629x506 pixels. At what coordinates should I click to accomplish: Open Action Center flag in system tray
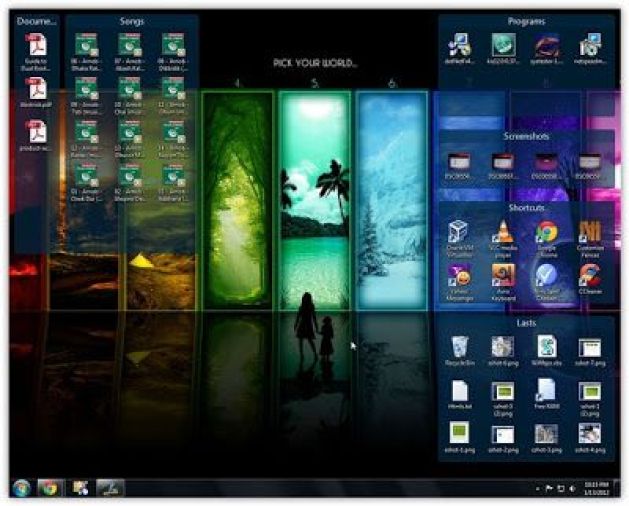tap(549, 488)
